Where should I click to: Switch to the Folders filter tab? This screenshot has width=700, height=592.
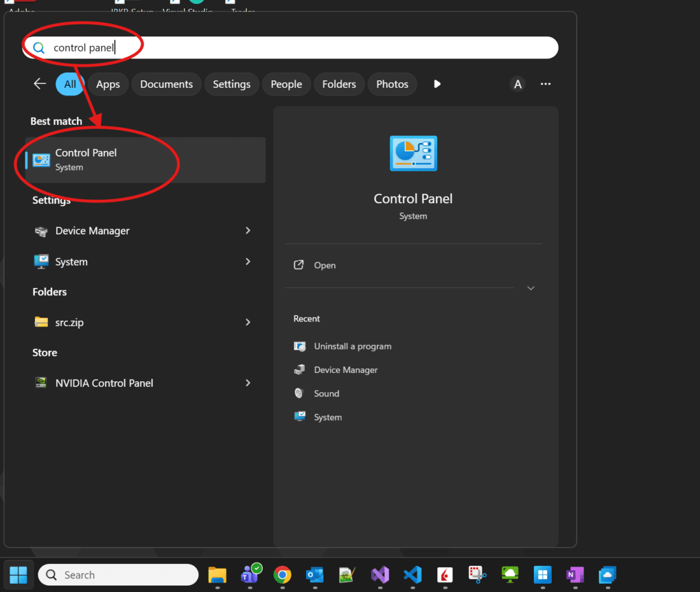pyautogui.click(x=339, y=84)
